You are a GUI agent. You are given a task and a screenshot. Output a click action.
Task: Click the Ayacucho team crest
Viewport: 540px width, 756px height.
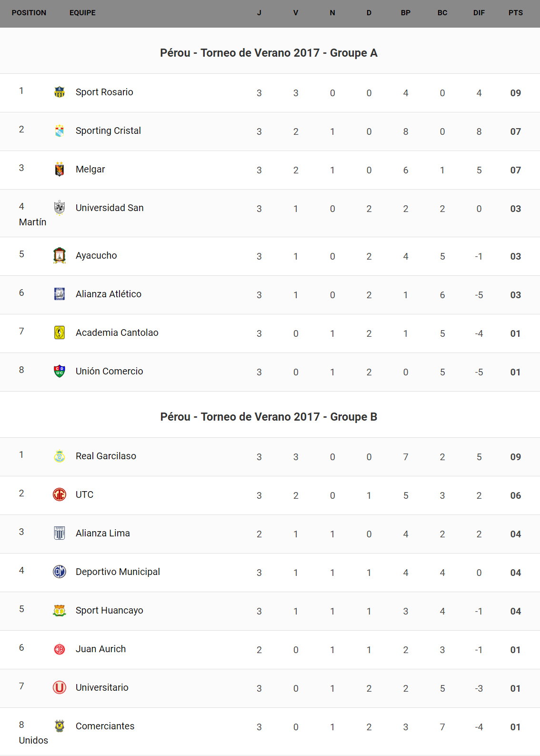click(x=60, y=255)
